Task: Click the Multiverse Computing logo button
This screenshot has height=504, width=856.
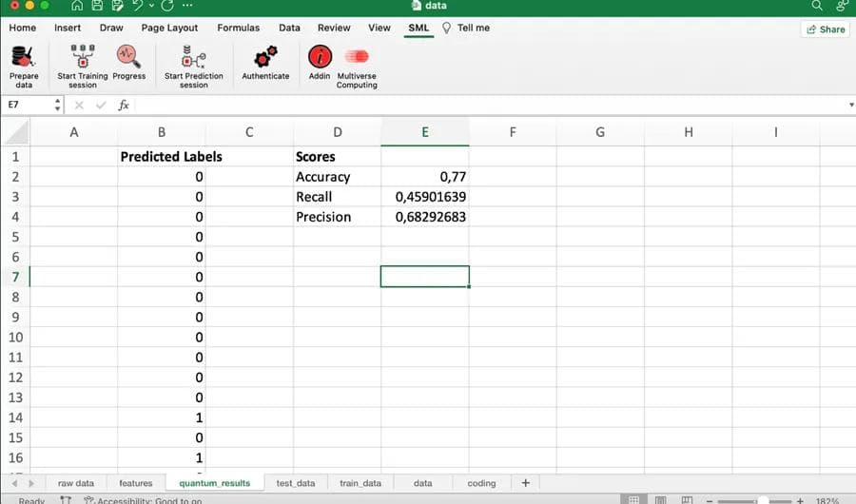Action: pos(357,57)
